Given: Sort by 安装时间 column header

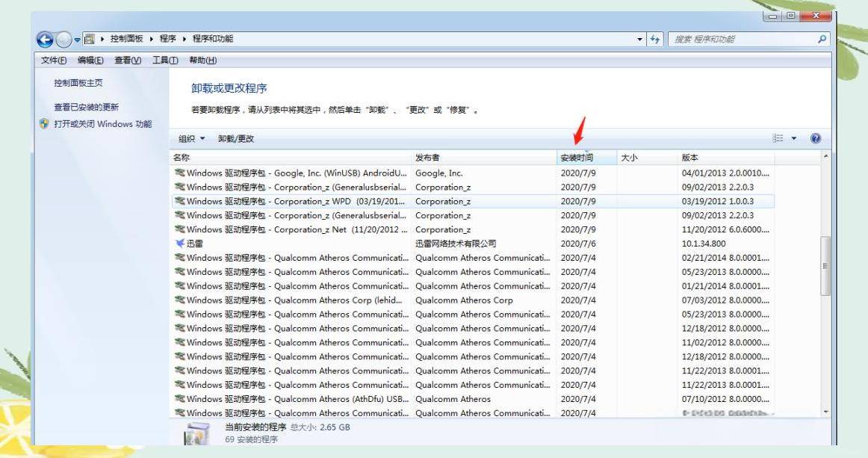Looking at the screenshot, I should coord(577,158).
